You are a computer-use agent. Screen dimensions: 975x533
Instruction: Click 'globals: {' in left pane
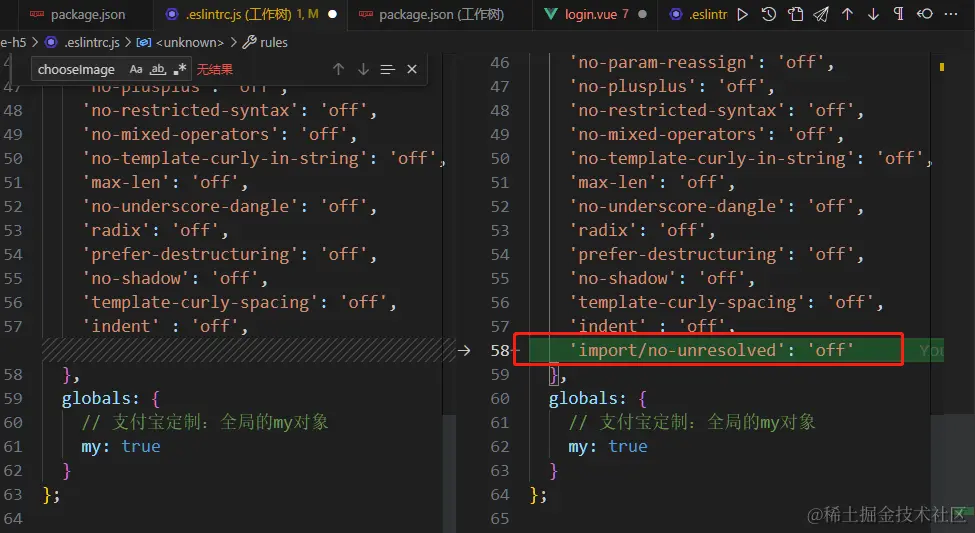tap(111, 398)
